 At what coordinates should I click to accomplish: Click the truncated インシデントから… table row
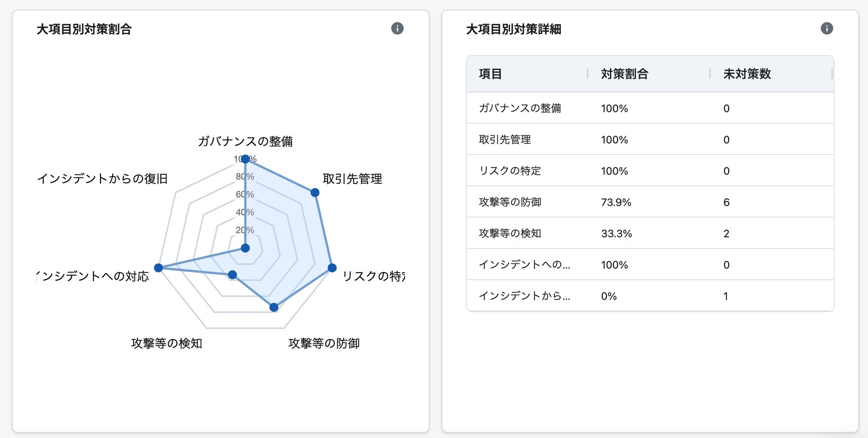[x=650, y=296]
